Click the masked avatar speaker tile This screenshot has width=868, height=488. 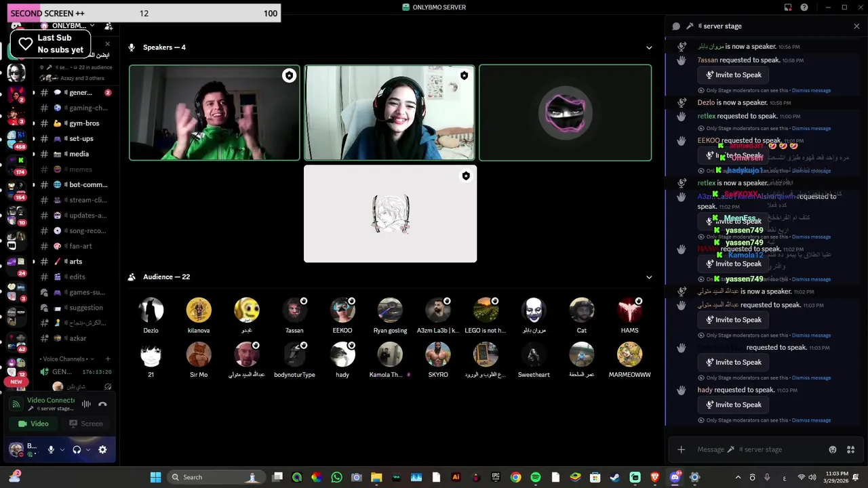566,113
